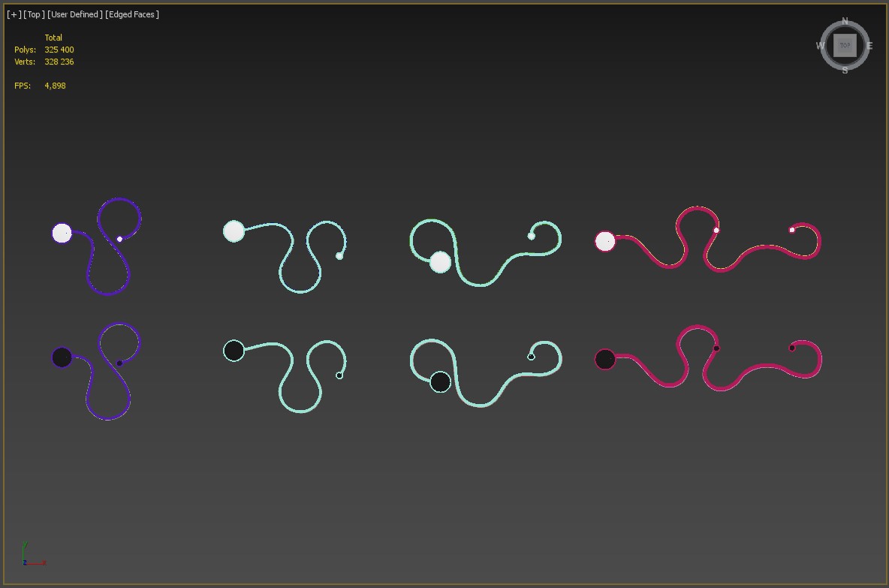Open the [+] viewport general menu

tap(14, 14)
